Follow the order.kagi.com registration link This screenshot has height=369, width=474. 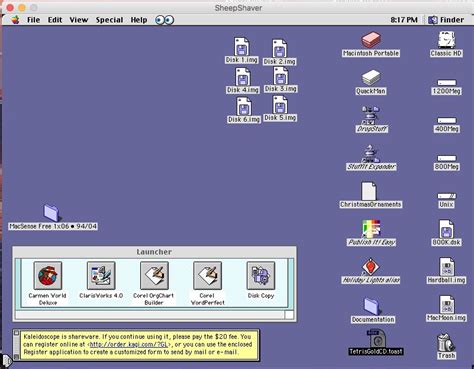pos(129,344)
